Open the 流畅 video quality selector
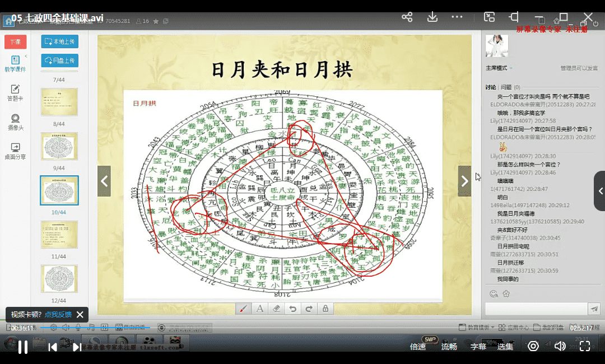Image resolution: width=605 pixels, height=364 pixels. pos(449,347)
